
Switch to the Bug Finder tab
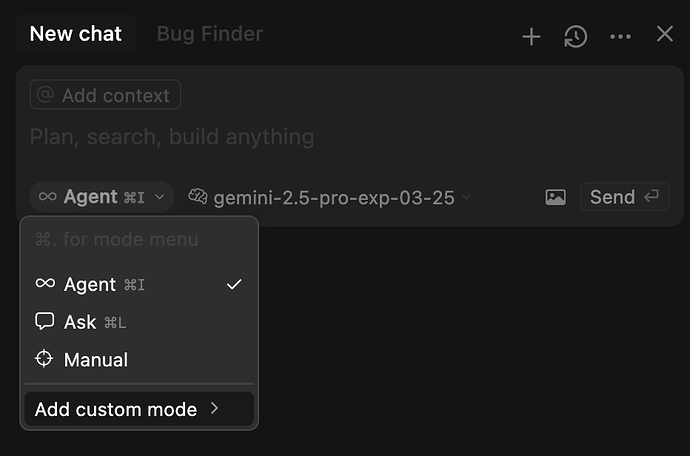(209, 34)
